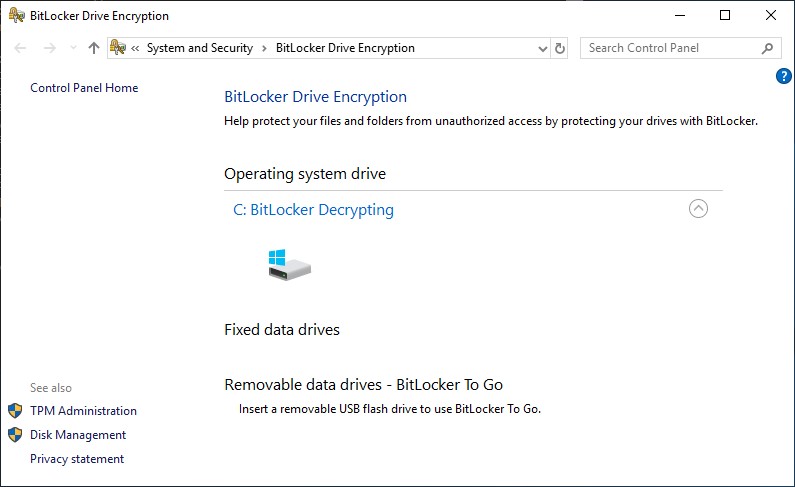Click the Forward navigation arrow

click(x=49, y=48)
